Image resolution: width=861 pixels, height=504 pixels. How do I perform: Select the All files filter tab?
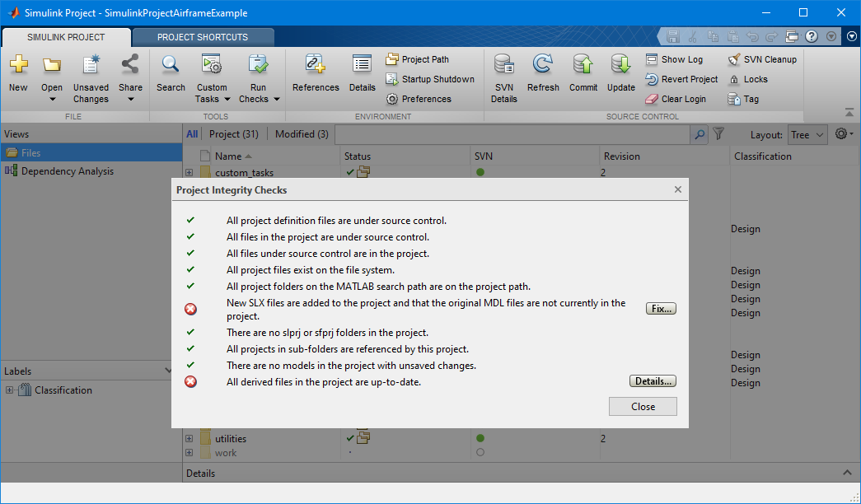coord(192,134)
